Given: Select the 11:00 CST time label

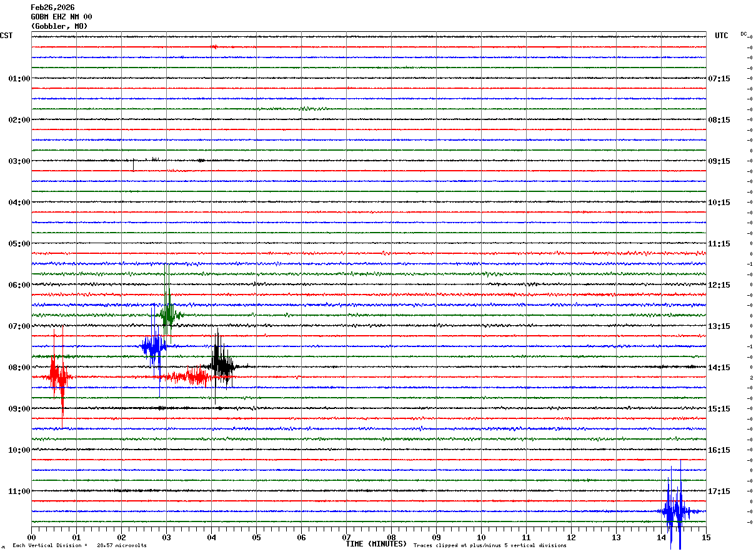Looking at the screenshot, I should (x=19, y=491).
